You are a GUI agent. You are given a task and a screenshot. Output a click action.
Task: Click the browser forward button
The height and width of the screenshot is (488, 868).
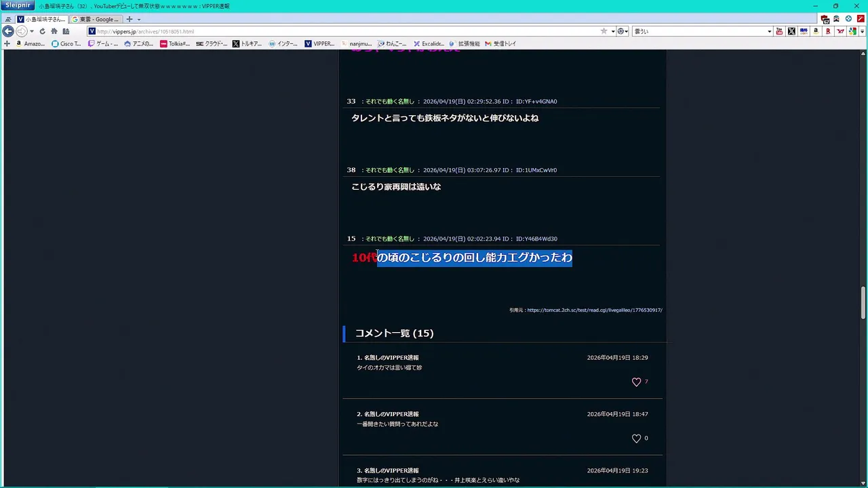22,31
